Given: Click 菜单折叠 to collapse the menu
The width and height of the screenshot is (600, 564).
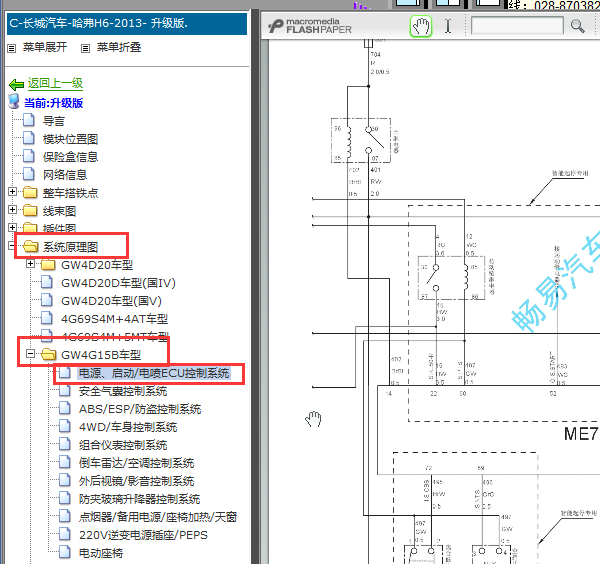Looking at the screenshot, I should (119, 47).
